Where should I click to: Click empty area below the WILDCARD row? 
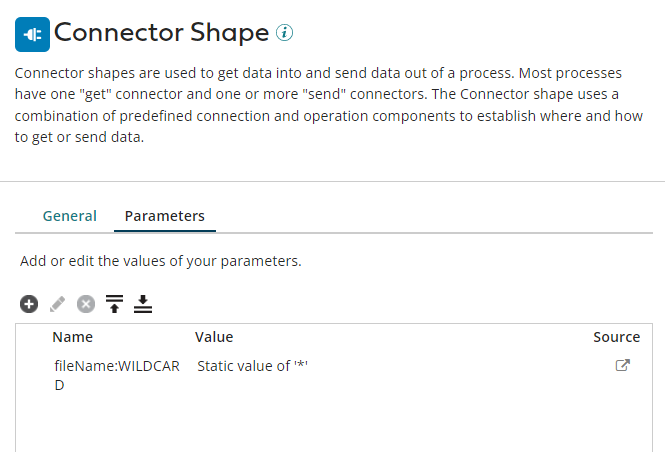pos(334,424)
